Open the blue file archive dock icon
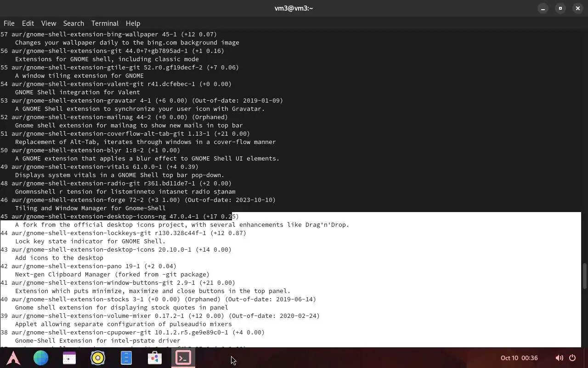Screen dimensions: 588x368 tap(126, 358)
